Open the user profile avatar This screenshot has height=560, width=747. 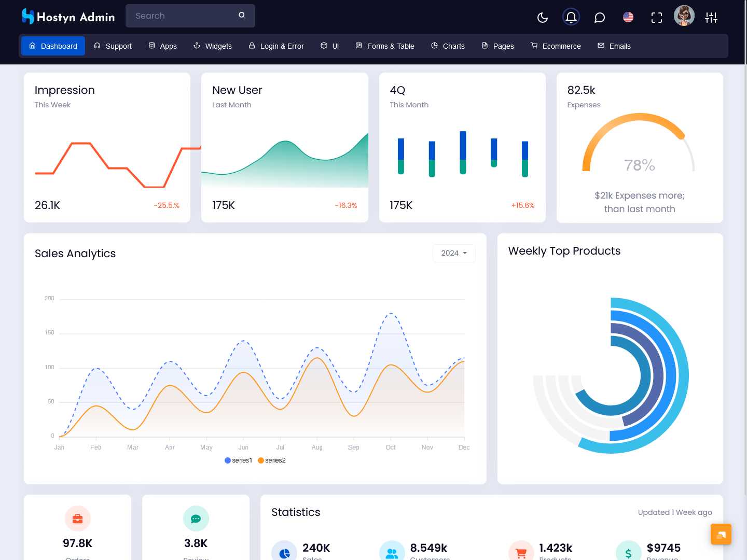click(684, 16)
